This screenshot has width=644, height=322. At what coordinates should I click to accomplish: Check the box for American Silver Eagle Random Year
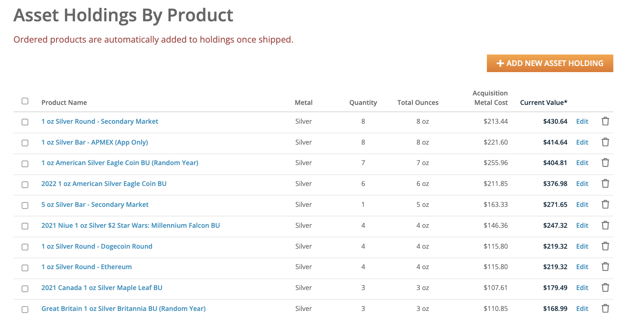[x=25, y=164]
